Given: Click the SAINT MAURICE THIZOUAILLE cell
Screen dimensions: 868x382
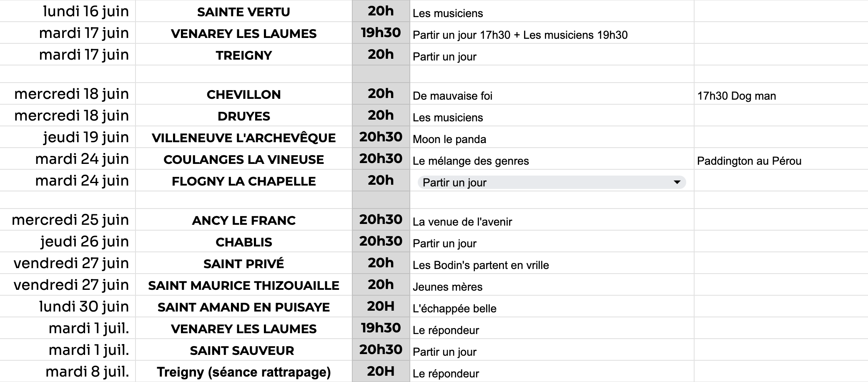Looking at the screenshot, I should [x=244, y=285].
